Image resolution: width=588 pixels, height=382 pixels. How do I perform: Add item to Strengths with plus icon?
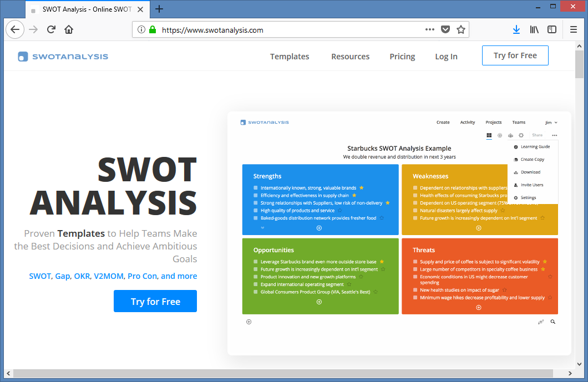coord(319,228)
